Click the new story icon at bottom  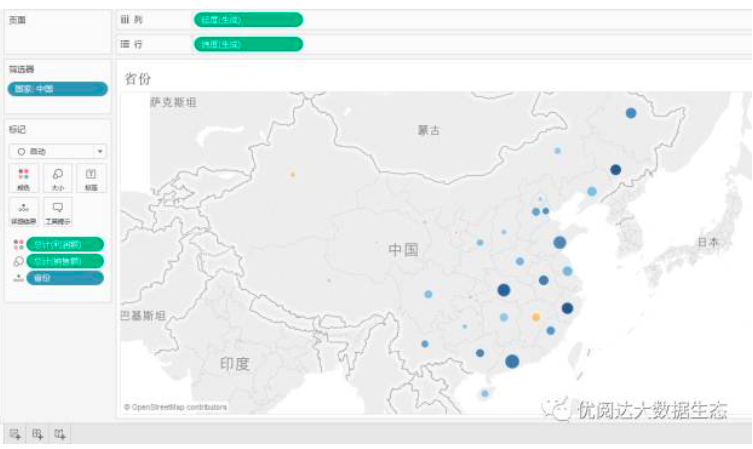(60, 434)
